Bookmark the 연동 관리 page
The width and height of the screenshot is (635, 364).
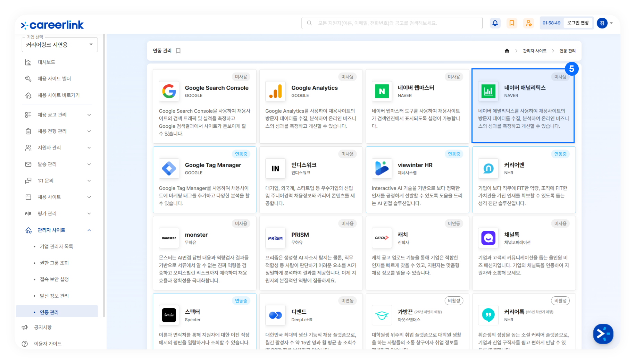pos(178,51)
